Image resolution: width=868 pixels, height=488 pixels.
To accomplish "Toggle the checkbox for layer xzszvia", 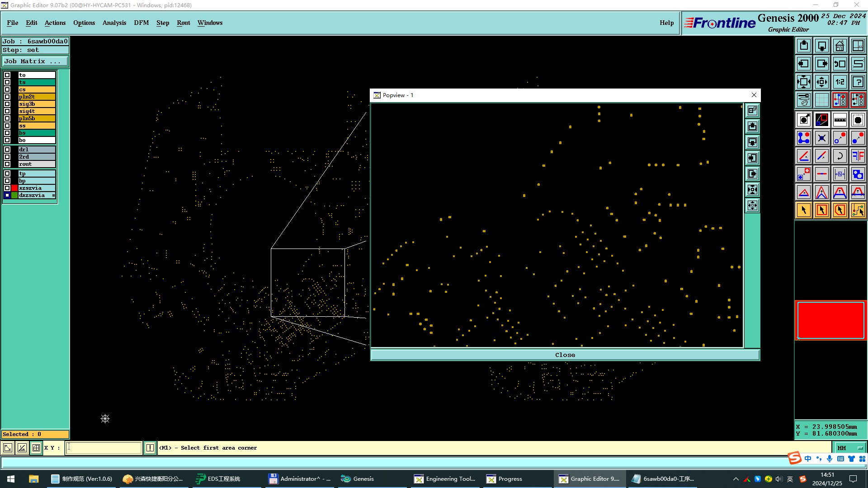I will tap(7, 188).
